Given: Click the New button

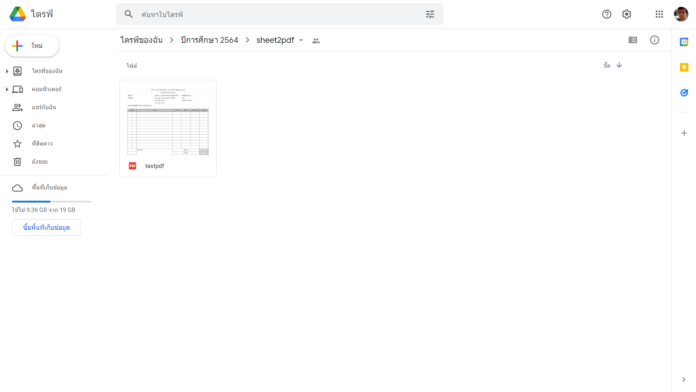Looking at the screenshot, I should pos(32,46).
